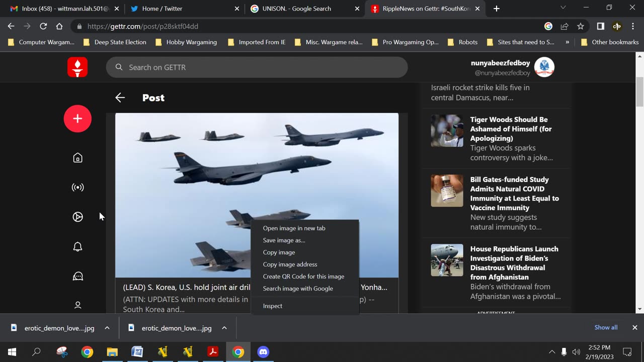Open Computer Wargam... bookmarks folder
This screenshot has height=362, width=644.
(x=41, y=42)
